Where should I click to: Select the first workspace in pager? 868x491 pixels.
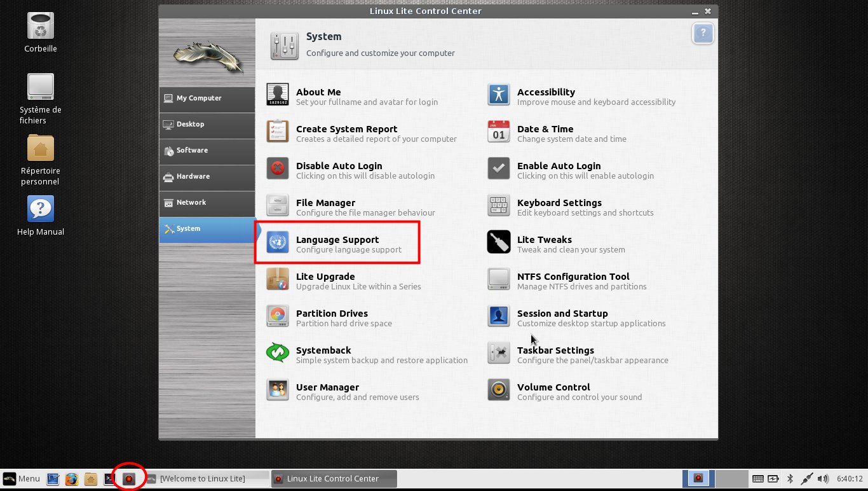698,478
